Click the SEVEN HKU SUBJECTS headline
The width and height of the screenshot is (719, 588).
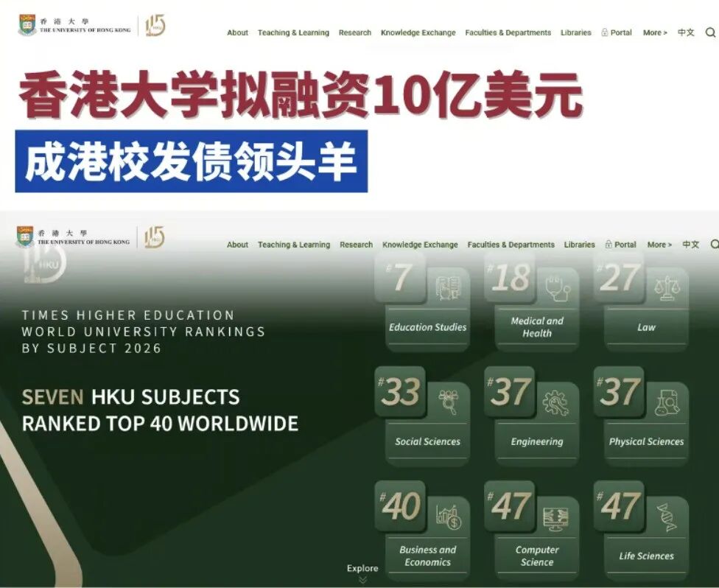tap(130, 396)
